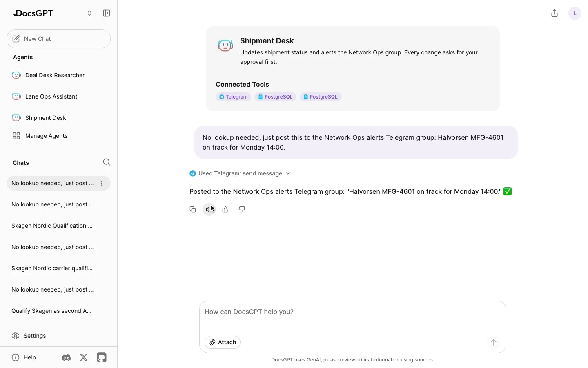The height and width of the screenshot is (368, 588).
Task: Click the first PostgreSQL tool chip
Action: pyautogui.click(x=275, y=97)
